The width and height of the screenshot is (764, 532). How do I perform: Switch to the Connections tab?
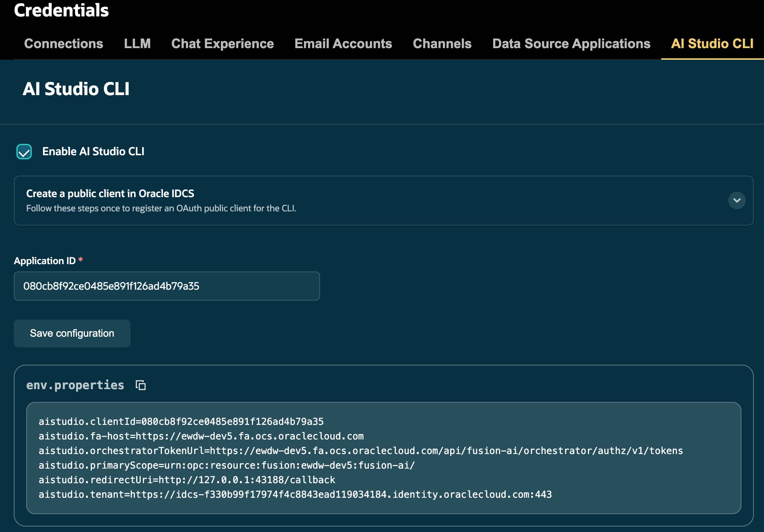point(64,44)
